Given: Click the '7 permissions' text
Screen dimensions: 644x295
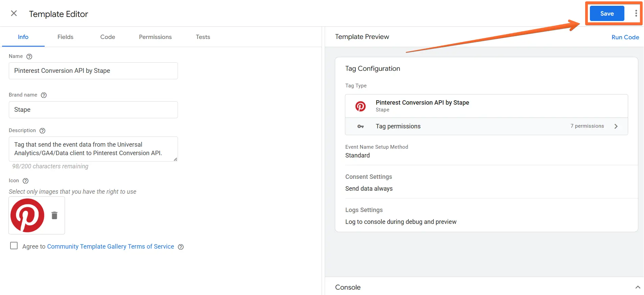Looking at the screenshot, I should click(587, 126).
